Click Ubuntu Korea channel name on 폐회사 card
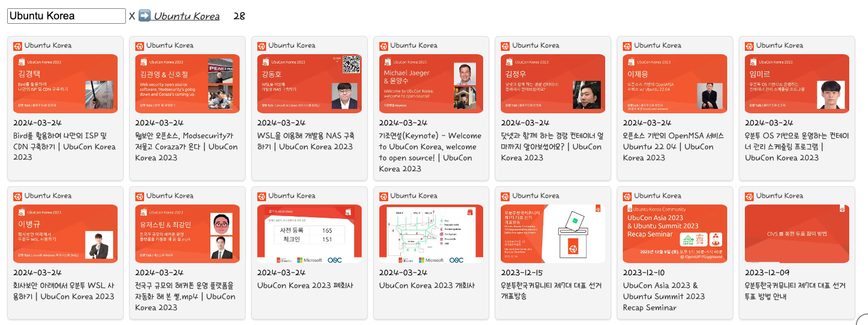Screen dimensions: 868x325 click(x=292, y=196)
